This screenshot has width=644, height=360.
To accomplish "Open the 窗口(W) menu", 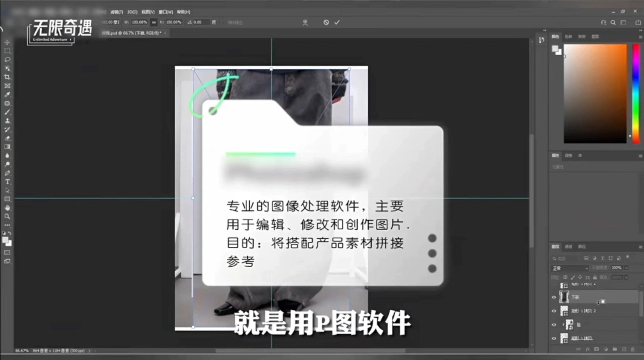I will 165,12.
